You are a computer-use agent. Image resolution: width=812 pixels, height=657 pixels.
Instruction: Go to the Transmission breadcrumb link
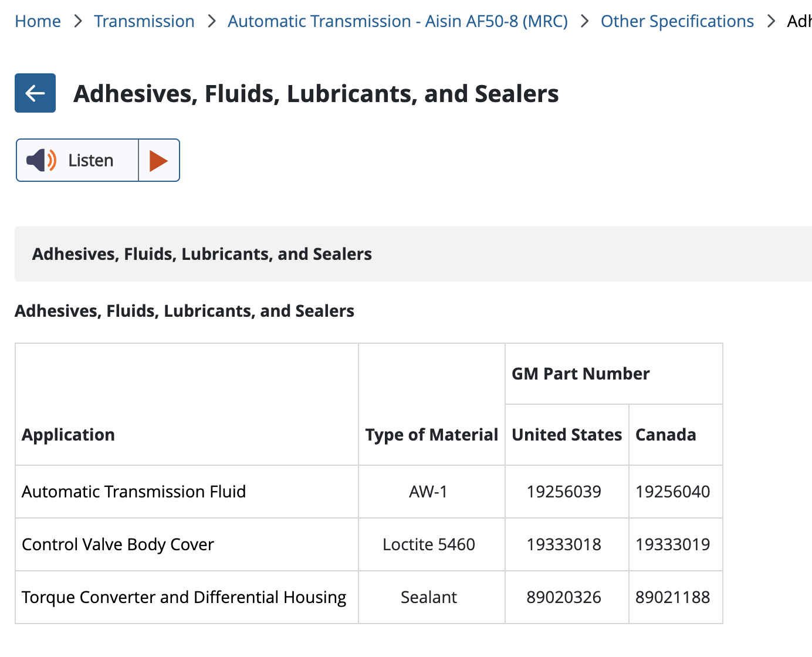pos(144,21)
